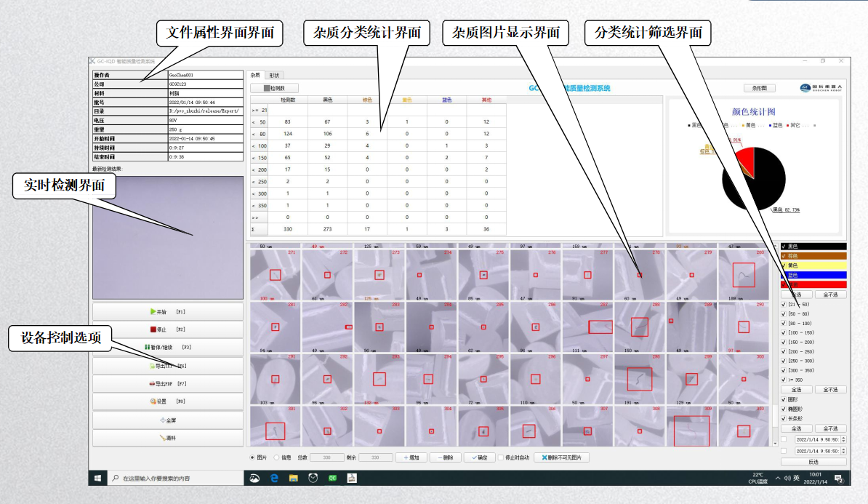Enable 停止时启动 checkbox
868x504 pixels.
point(501,457)
